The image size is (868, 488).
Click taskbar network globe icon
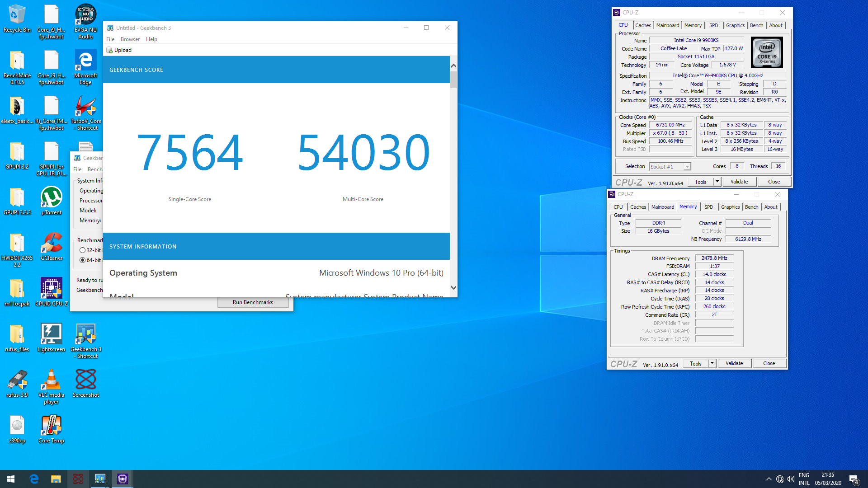780,479
